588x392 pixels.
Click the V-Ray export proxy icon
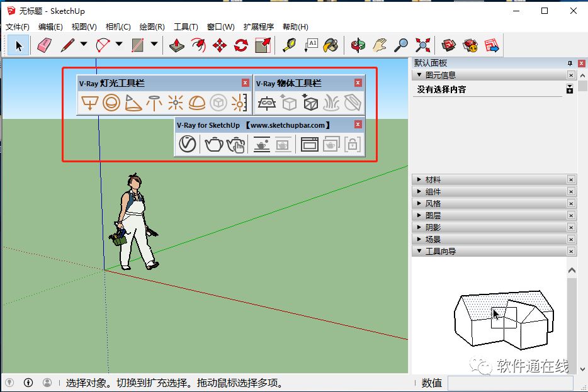coord(289,103)
